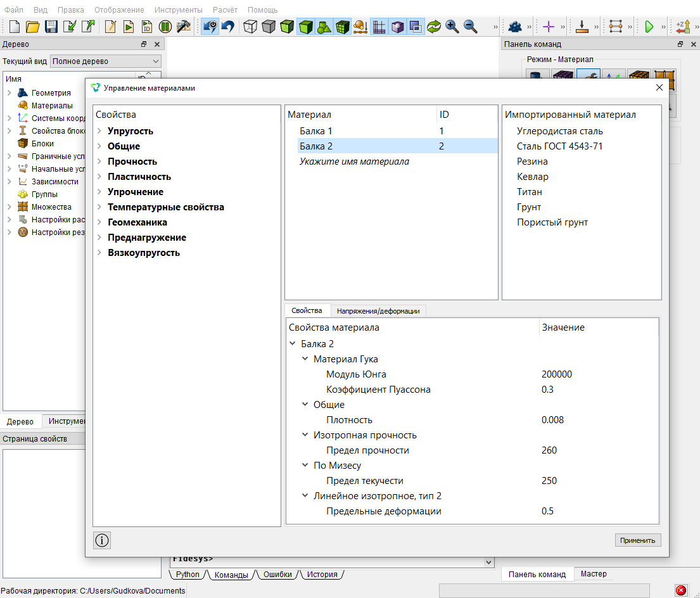Screen dimensions: 700x598
Task: Click the group of people toolbar icon
Action: tap(515, 27)
